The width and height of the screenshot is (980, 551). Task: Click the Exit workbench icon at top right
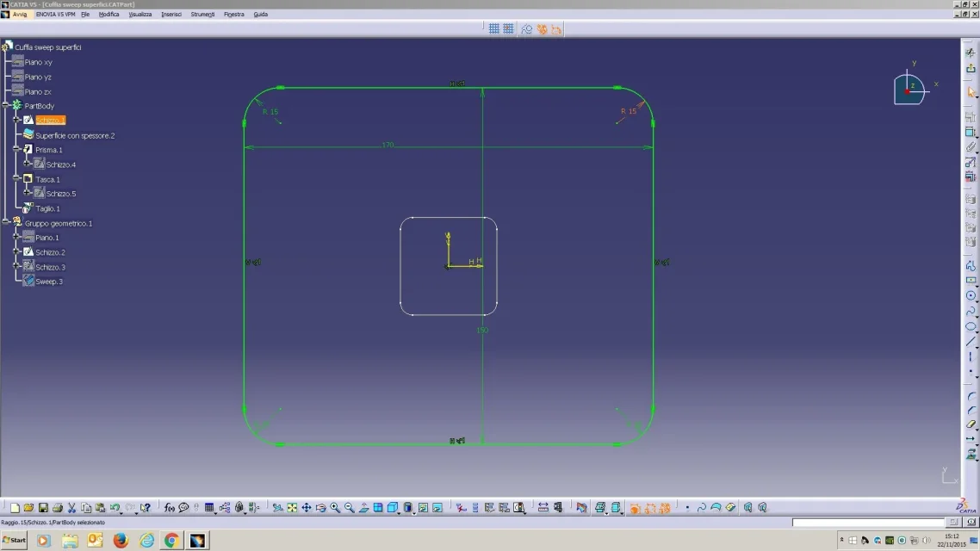coord(971,70)
